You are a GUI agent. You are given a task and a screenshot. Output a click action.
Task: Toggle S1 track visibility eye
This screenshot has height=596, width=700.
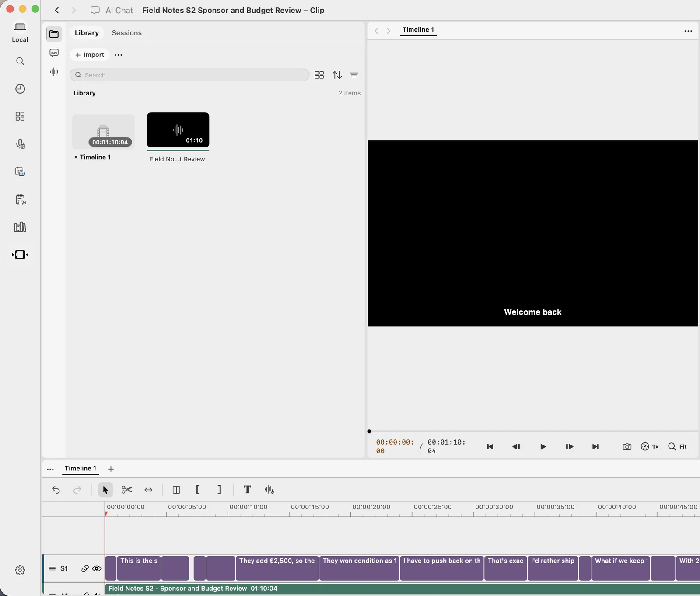(x=97, y=568)
